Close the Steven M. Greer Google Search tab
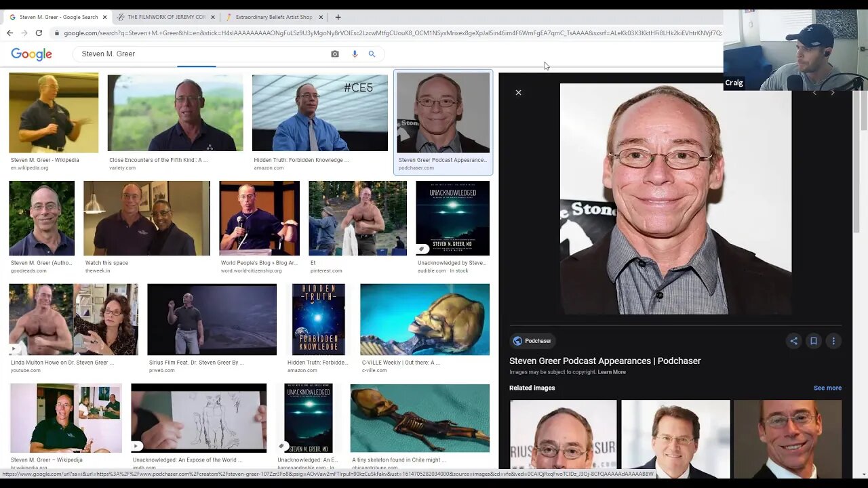The width and height of the screenshot is (868, 488). point(104,17)
